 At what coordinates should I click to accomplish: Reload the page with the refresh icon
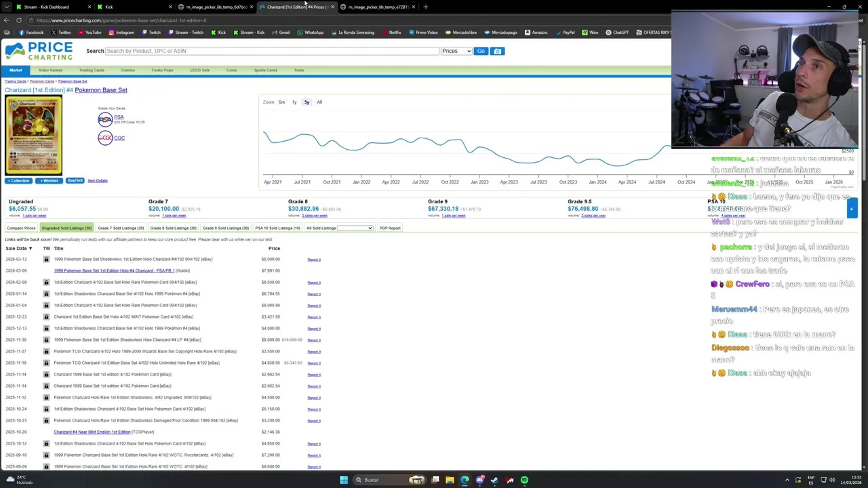point(19,20)
